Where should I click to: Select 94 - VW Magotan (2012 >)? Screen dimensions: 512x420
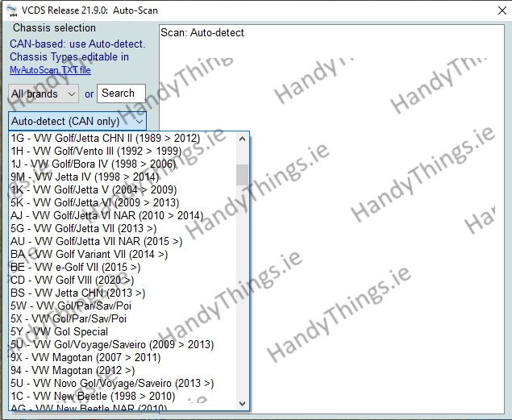coord(123,370)
